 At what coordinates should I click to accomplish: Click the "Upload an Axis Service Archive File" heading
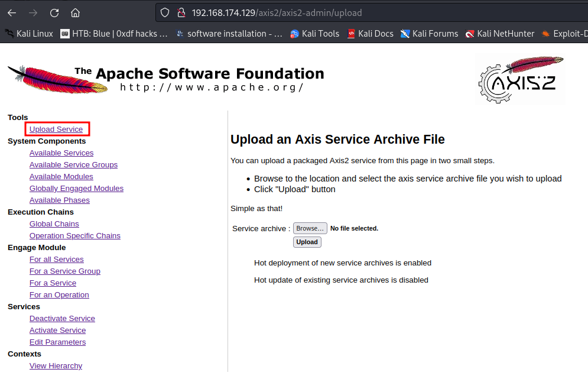point(337,139)
